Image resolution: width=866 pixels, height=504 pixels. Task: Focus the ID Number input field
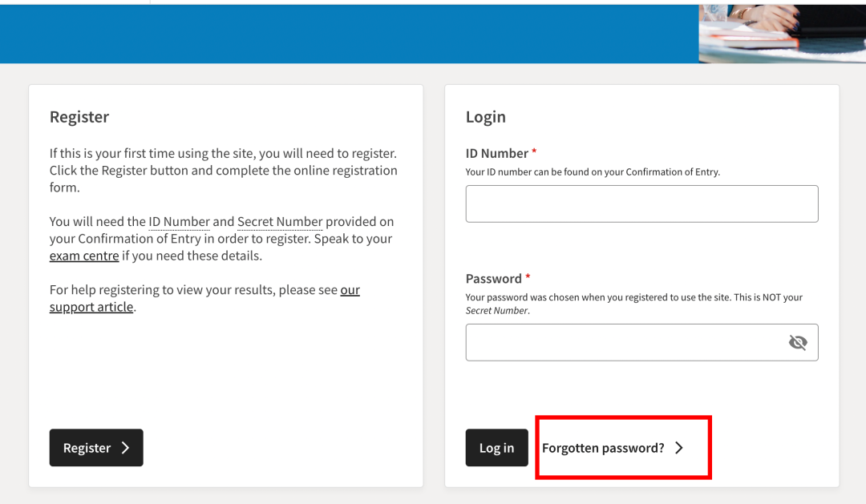point(641,204)
